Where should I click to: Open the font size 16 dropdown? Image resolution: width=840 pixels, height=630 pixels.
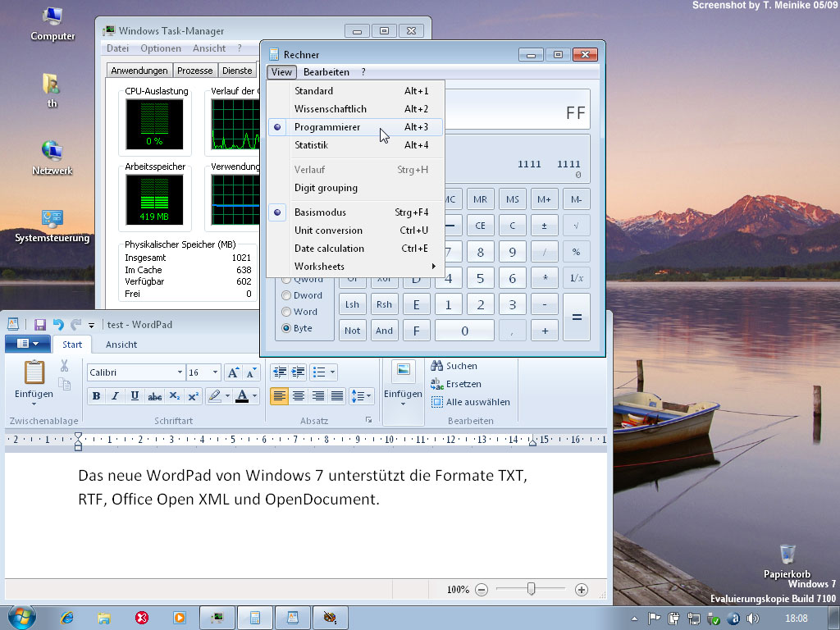[x=215, y=372]
